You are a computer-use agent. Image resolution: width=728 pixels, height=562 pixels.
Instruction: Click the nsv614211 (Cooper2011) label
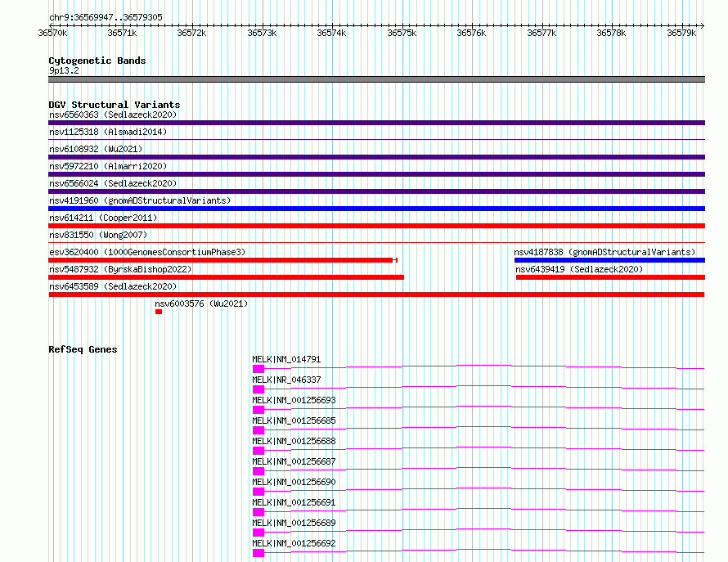(x=103, y=218)
